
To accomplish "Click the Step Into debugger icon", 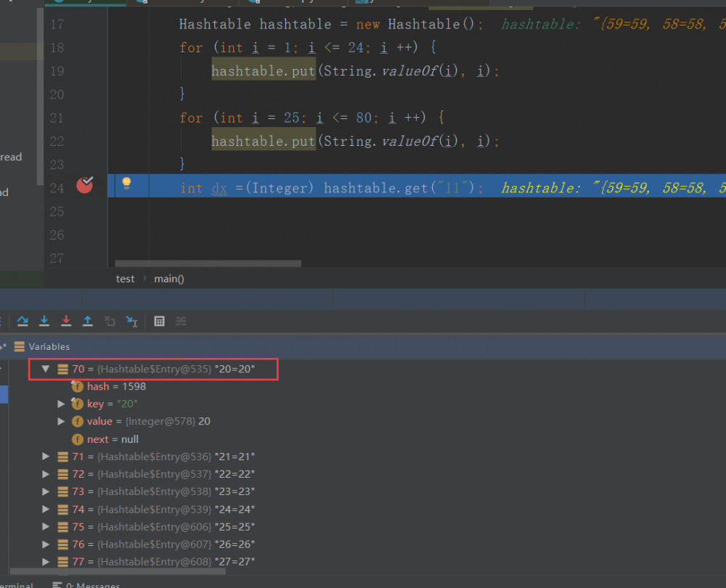I will pos(44,321).
